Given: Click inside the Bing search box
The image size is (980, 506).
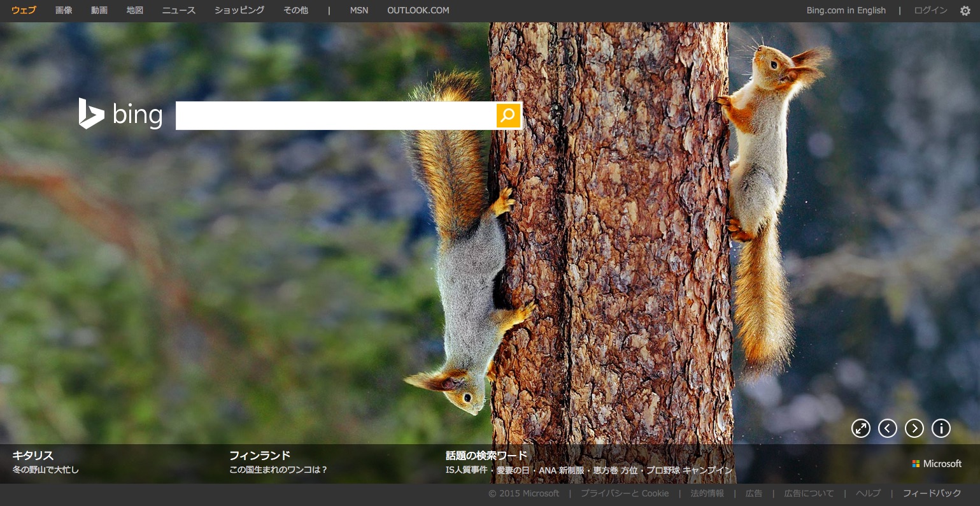Looking at the screenshot, I should click(x=336, y=115).
